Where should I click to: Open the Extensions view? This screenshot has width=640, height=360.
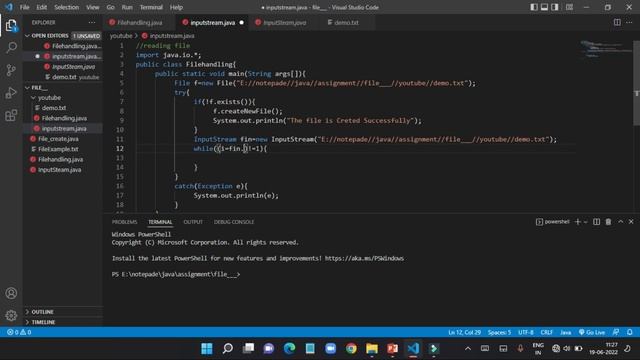click(x=11, y=115)
